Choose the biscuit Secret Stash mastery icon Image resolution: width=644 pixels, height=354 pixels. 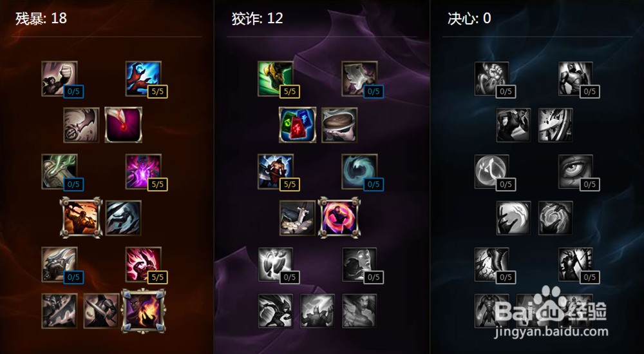tap(339, 125)
